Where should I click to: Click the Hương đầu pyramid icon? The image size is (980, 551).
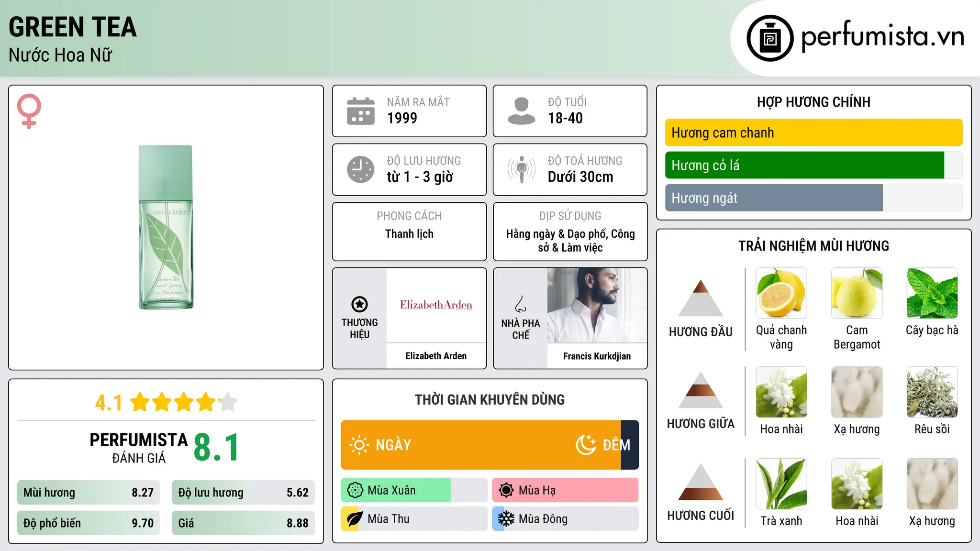coord(701,298)
